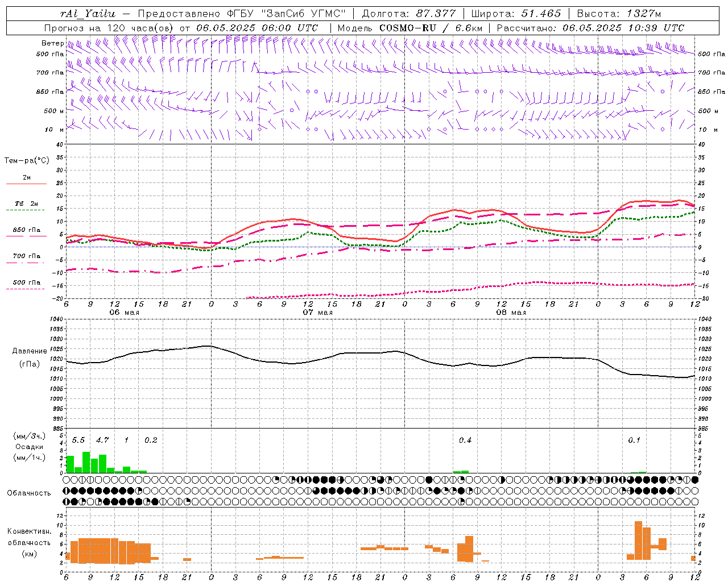This screenshot has width=728, height=582.
Task: Click the Тем-ра(°C) axis title
Action: 27,161
